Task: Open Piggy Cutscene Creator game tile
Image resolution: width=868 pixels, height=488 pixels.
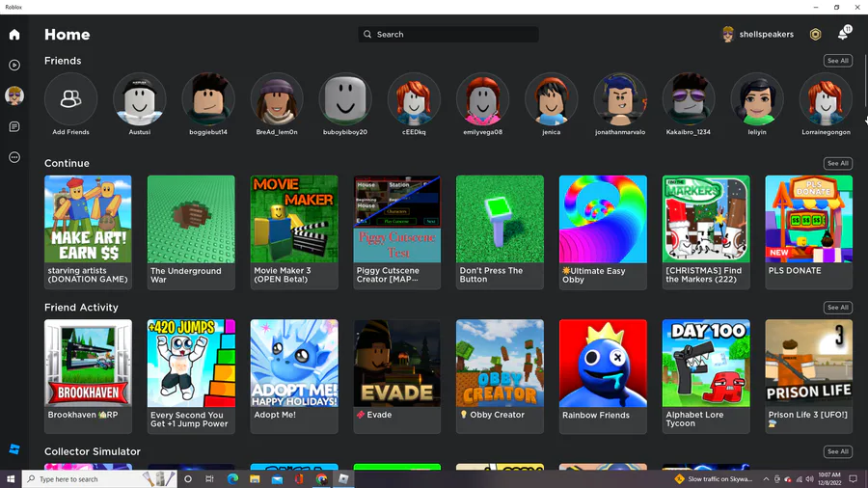Action: [x=397, y=232]
